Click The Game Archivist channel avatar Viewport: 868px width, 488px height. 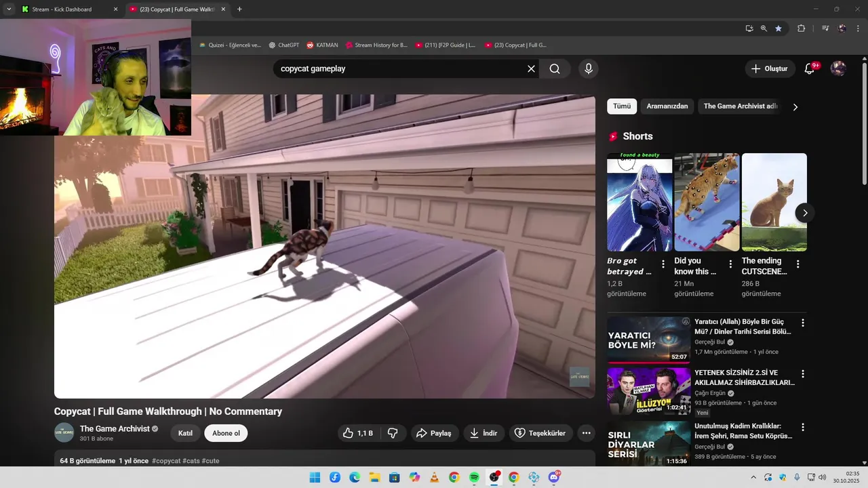(64, 433)
